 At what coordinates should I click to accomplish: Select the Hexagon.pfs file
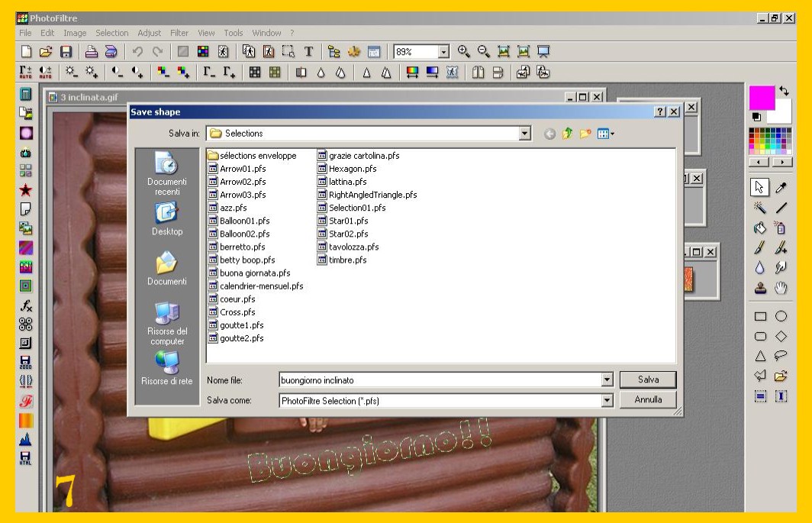tap(352, 169)
